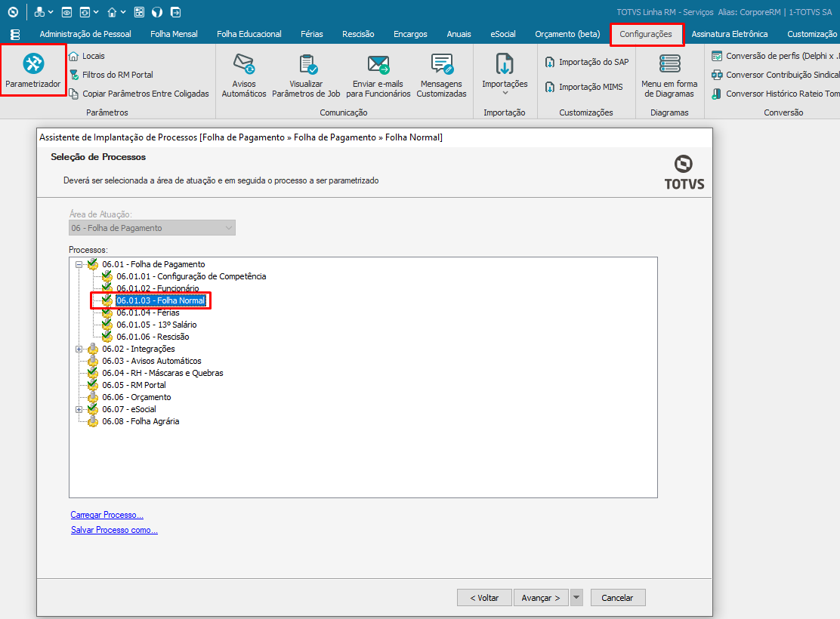Click the TOTVS logo icon in the title bar

coord(13,12)
